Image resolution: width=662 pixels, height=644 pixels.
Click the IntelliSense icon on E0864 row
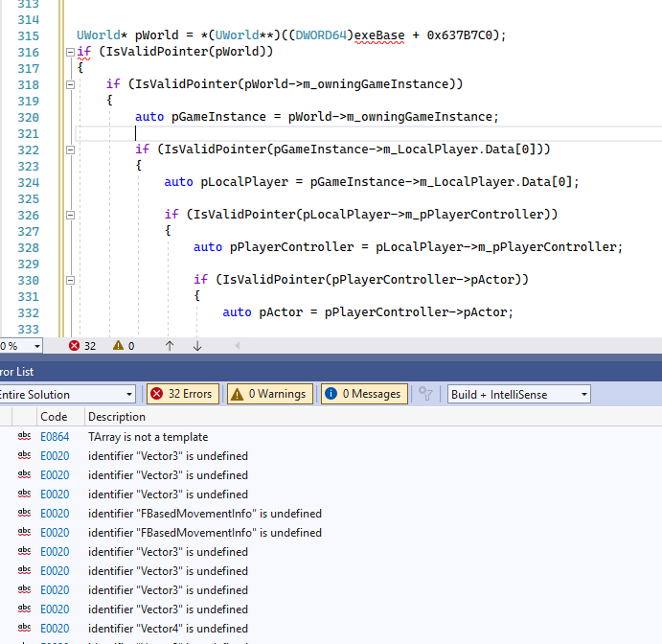pos(25,436)
